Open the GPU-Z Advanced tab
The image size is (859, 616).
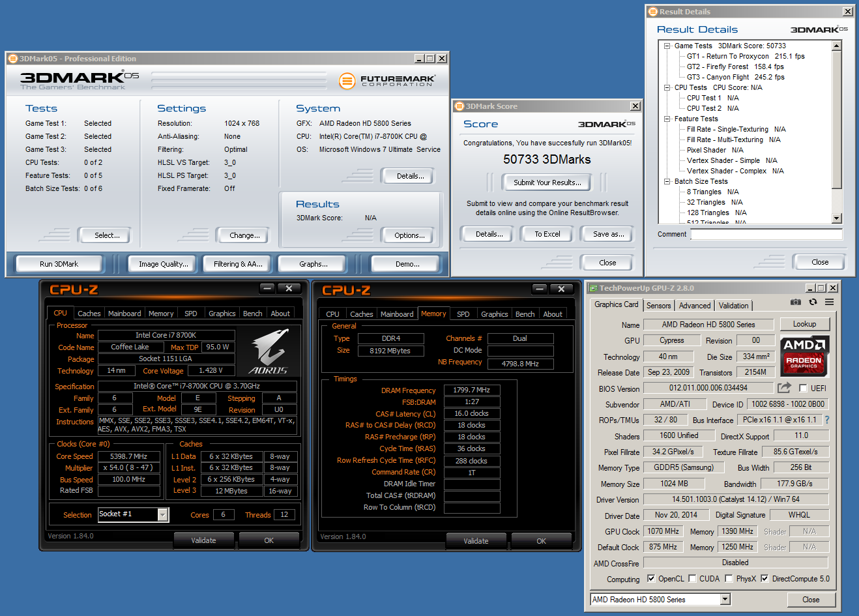tap(695, 306)
